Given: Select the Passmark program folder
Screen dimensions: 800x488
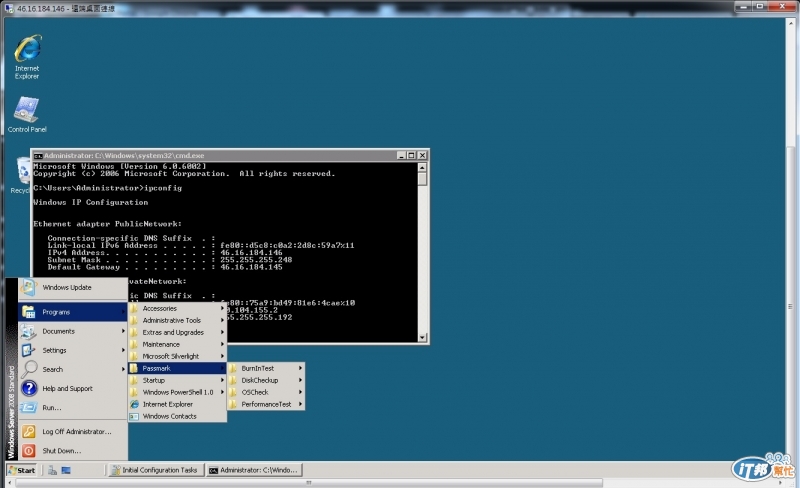Looking at the screenshot, I should (177, 368).
